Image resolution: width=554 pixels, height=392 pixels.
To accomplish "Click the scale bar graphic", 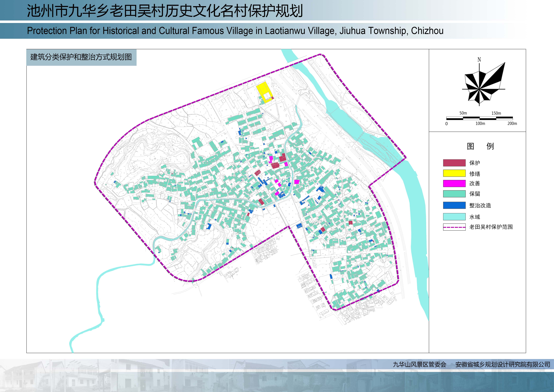I will (479, 118).
